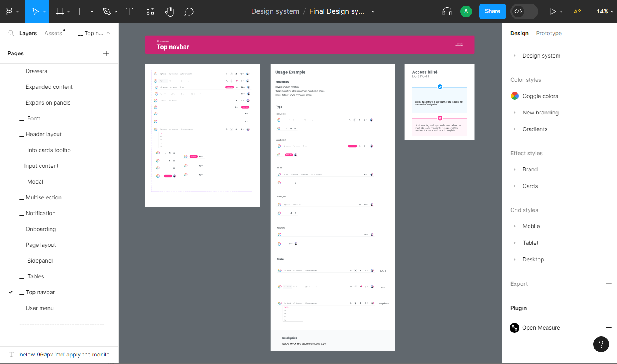Image resolution: width=617 pixels, height=364 pixels.
Task: Start audio conversation with headphones icon
Action: 447,11
